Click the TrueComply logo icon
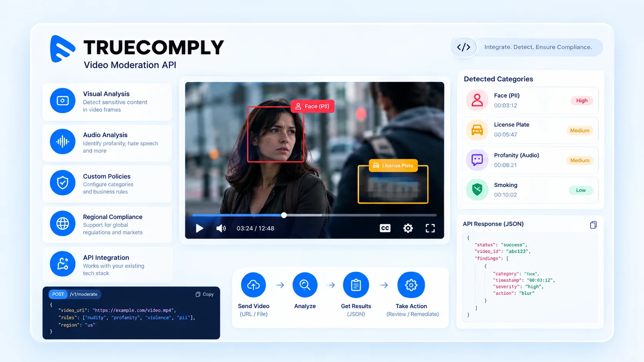 (x=62, y=49)
